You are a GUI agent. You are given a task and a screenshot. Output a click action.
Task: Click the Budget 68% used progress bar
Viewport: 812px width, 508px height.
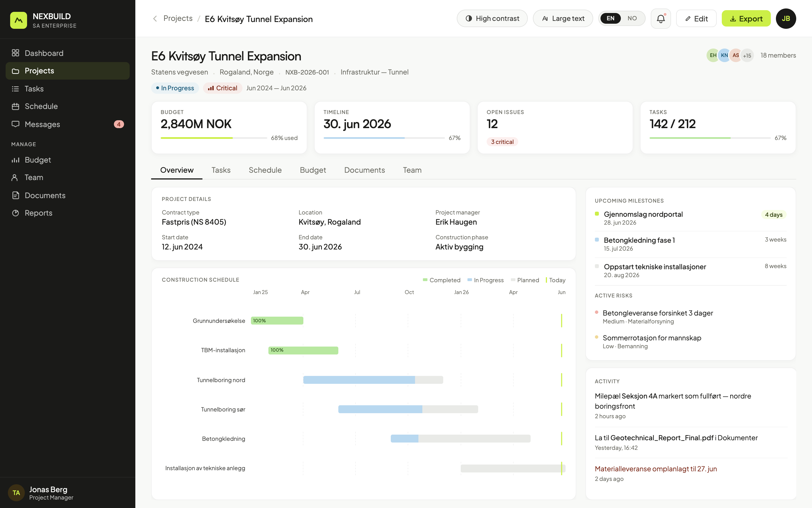click(214, 138)
